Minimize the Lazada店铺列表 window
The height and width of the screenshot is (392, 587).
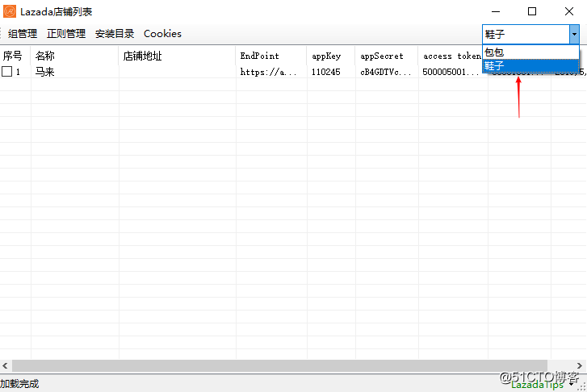pyautogui.click(x=496, y=11)
